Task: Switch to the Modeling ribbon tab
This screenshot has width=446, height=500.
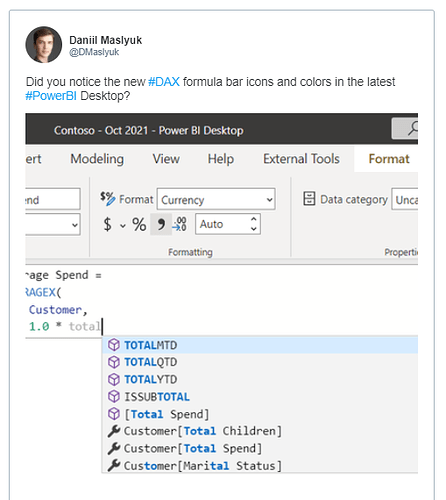Action: click(97, 159)
